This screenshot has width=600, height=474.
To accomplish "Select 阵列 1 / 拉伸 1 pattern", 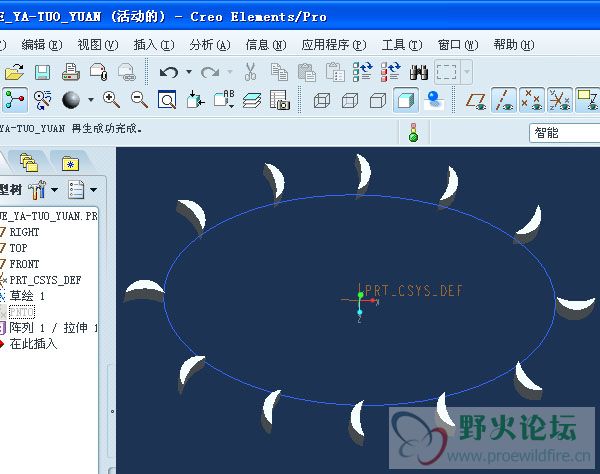I will (x=54, y=328).
